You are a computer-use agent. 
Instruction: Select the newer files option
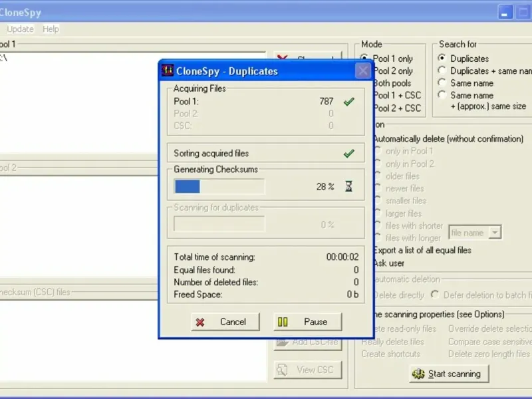pyautogui.click(x=400, y=188)
